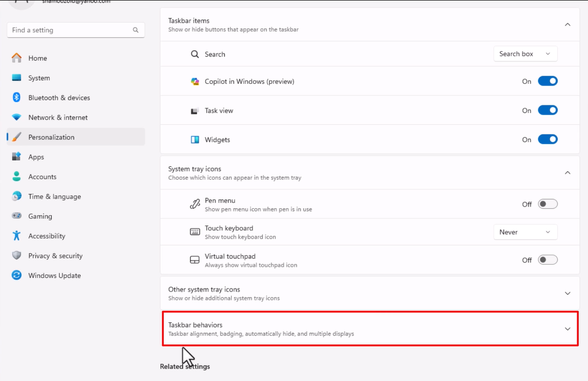Screen dimensions: 588x381
Task: Turn off Copilot in Windows toggle
Action: point(548,81)
